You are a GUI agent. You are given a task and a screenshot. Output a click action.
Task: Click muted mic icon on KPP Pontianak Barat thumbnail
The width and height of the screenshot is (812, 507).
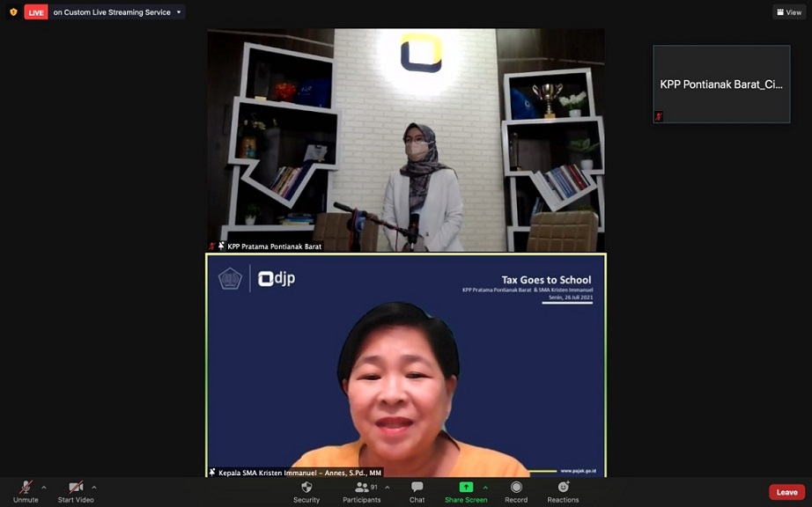658,116
